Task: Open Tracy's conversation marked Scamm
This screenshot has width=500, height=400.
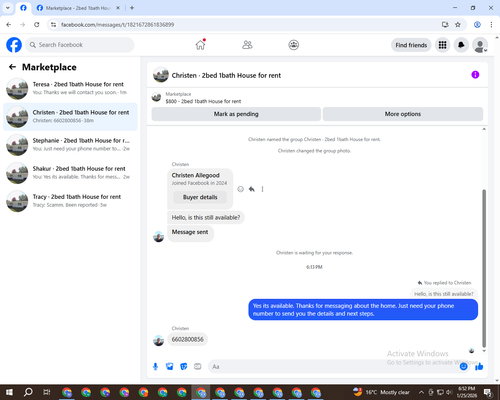Action: point(70,201)
